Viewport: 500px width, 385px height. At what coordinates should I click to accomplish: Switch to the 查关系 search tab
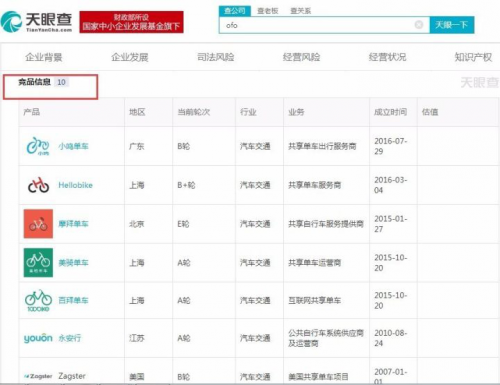300,11
